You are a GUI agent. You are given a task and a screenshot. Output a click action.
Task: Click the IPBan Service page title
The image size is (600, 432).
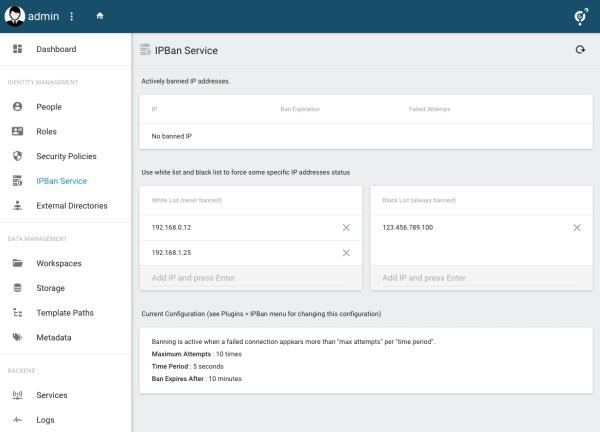pyautogui.click(x=186, y=51)
